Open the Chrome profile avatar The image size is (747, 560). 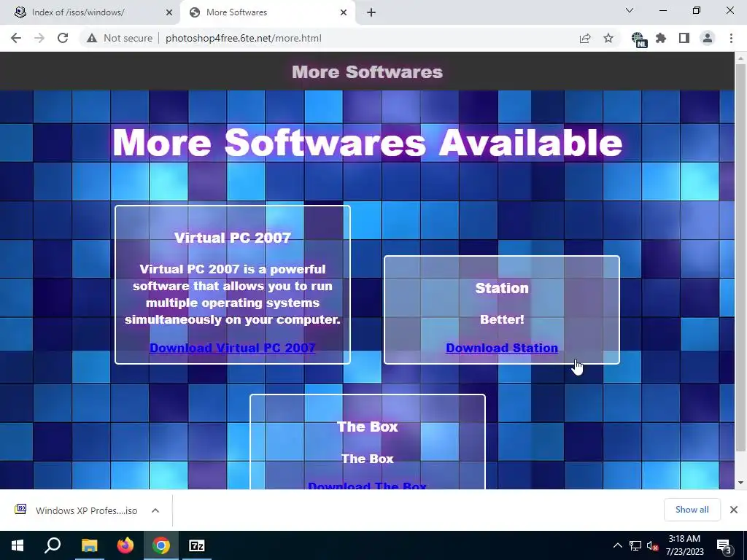708,38
